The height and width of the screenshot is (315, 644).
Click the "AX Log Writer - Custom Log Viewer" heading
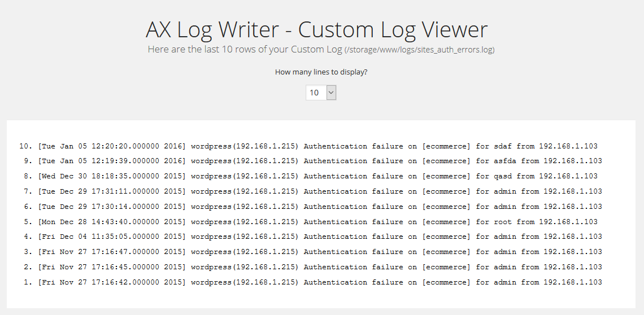click(317, 29)
